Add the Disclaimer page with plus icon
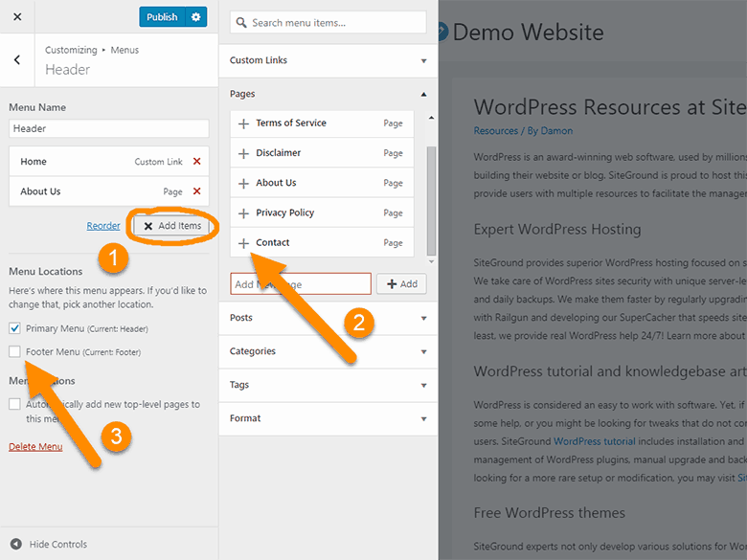Screen dimensions: 747x560 (243, 153)
